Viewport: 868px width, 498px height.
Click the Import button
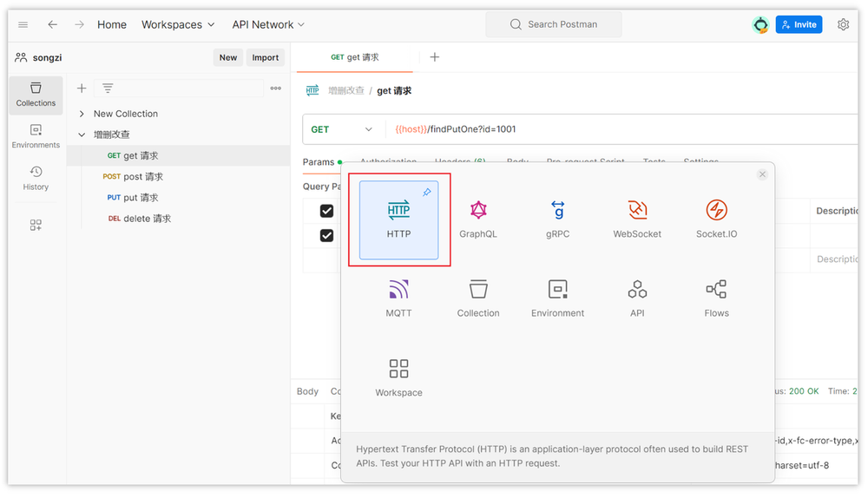265,57
